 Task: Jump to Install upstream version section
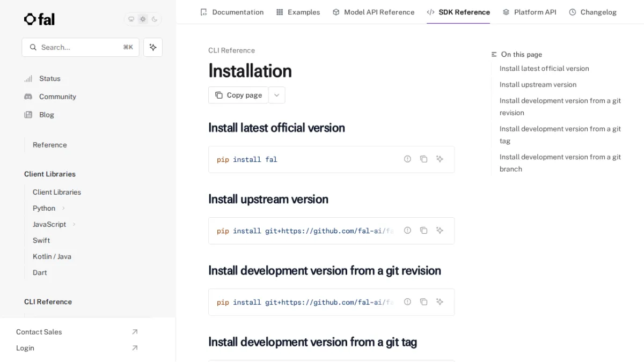tap(538, 85)
